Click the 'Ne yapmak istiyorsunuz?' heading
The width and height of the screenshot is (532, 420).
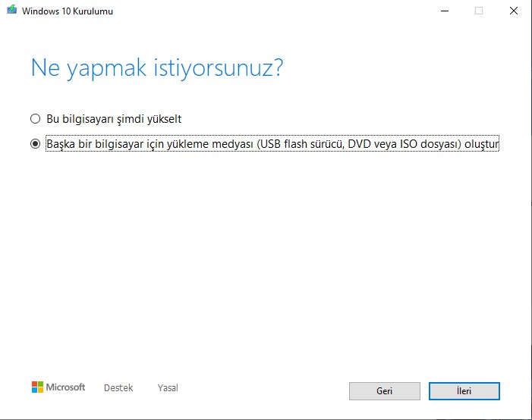[x=157, y=67]
